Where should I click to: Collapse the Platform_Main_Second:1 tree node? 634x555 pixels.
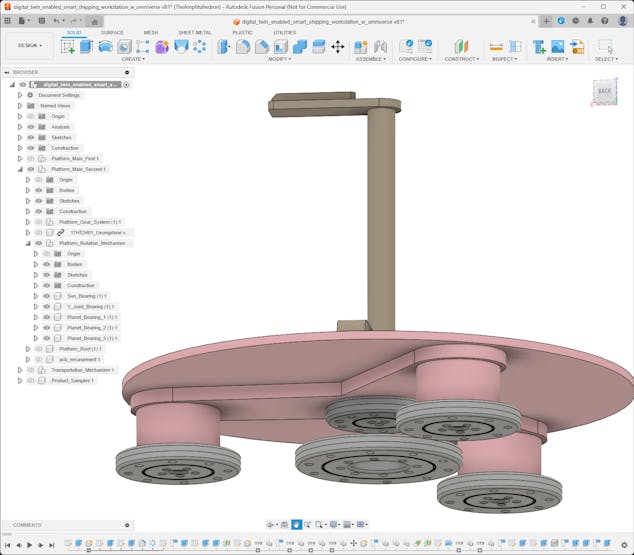(19, 169)
